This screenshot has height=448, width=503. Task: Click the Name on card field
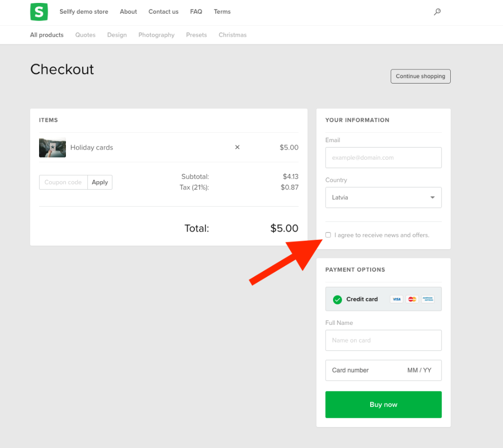383,340
